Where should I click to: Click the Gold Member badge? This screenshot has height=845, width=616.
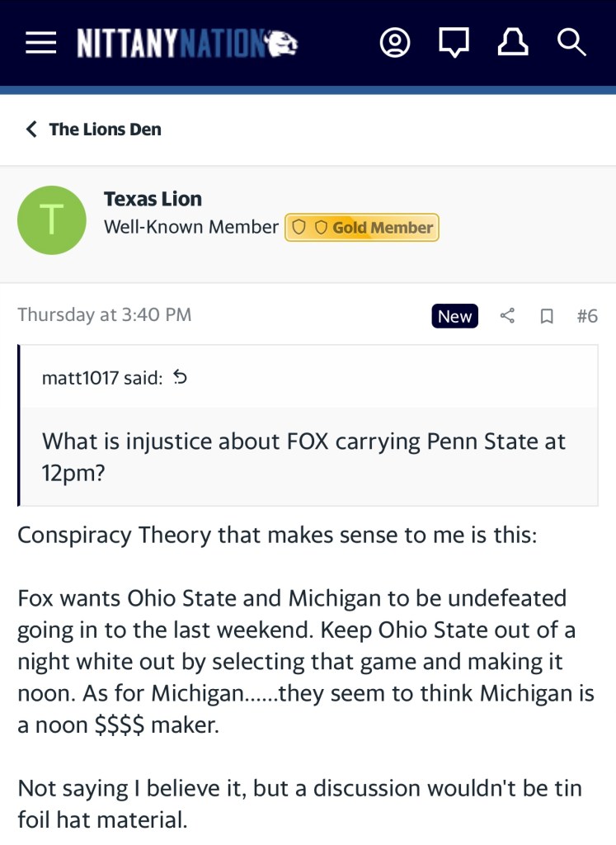[362, 228]
